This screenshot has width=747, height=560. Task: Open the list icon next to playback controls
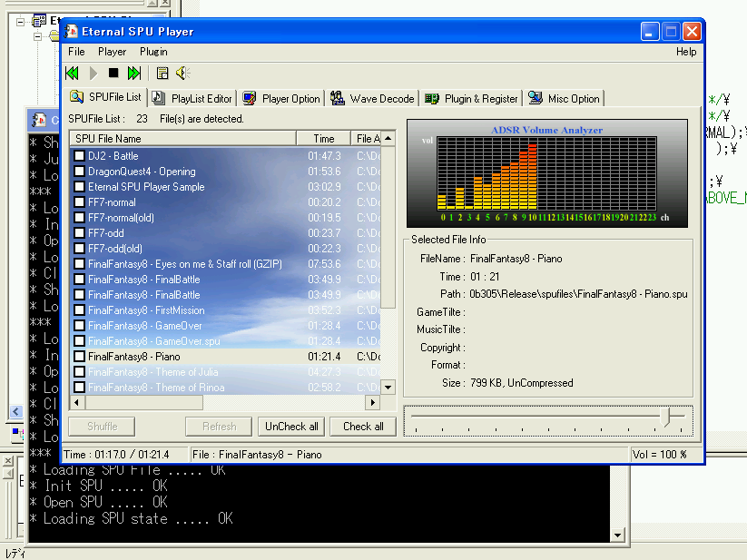(162, 74)
